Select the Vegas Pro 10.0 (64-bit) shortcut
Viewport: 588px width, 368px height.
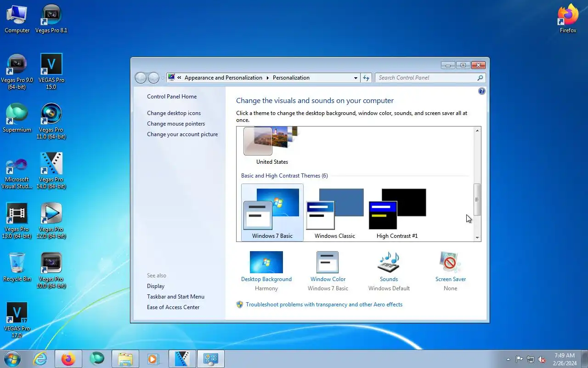click(51, 270)
